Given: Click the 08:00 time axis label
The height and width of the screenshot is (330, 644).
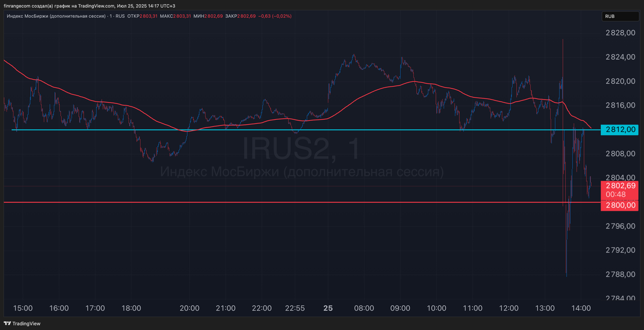Looking at the screenshot, I should (x=364, y=309).
